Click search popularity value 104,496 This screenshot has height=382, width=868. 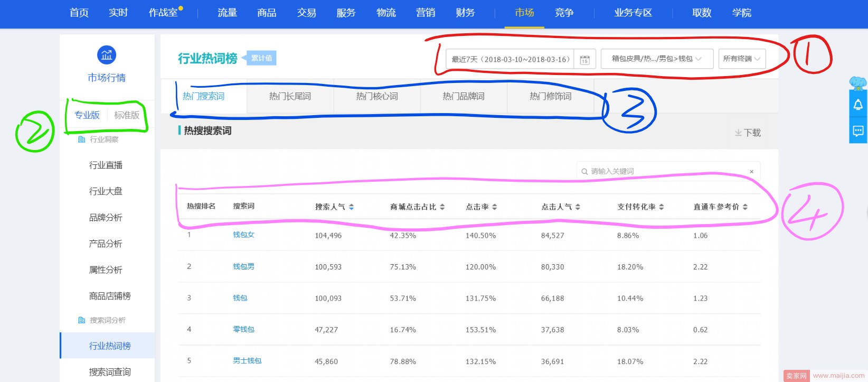pyautogui.click(x=328, y=236)
